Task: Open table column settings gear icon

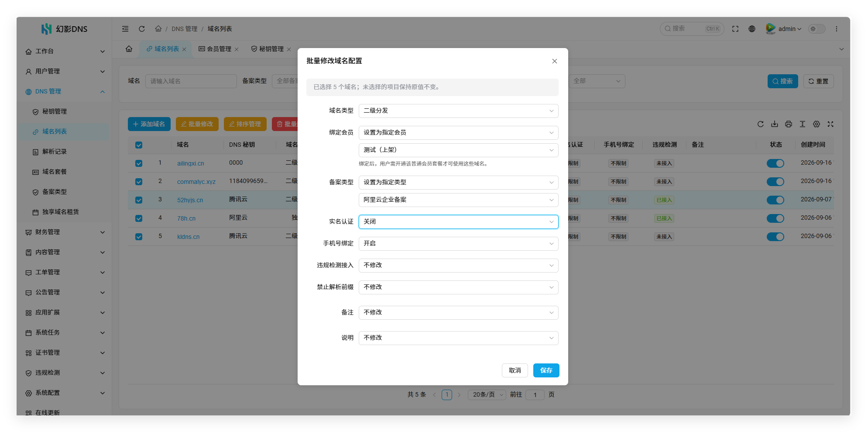Action: click(x=817, y=124)
